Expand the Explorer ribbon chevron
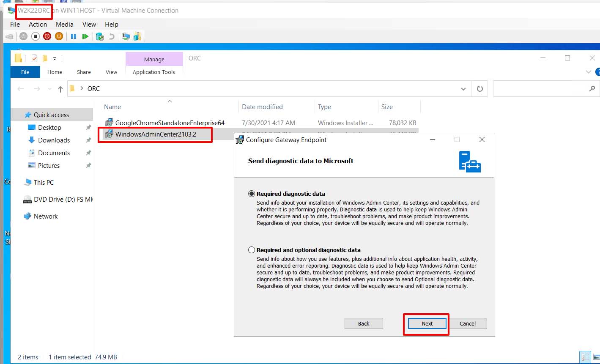The width and height of the screenshot is (600, 364). [x=588, y=72]
